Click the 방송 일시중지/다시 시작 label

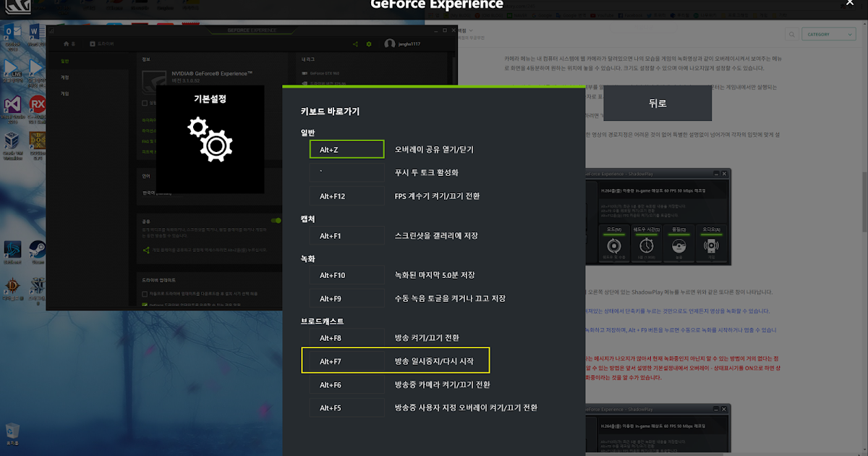(434, 361)
